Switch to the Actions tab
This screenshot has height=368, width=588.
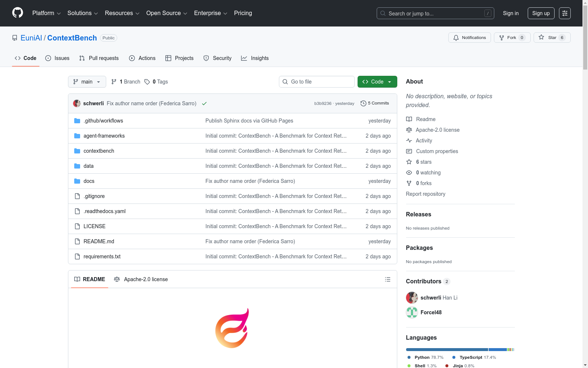click(x=142, y=58)
